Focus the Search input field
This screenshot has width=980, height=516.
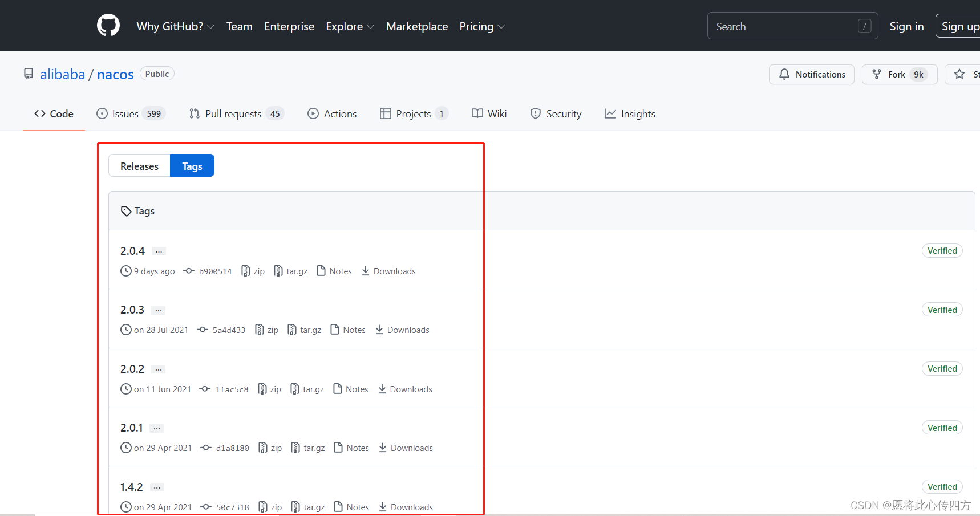pyautogui.click(x=792, y=26)
